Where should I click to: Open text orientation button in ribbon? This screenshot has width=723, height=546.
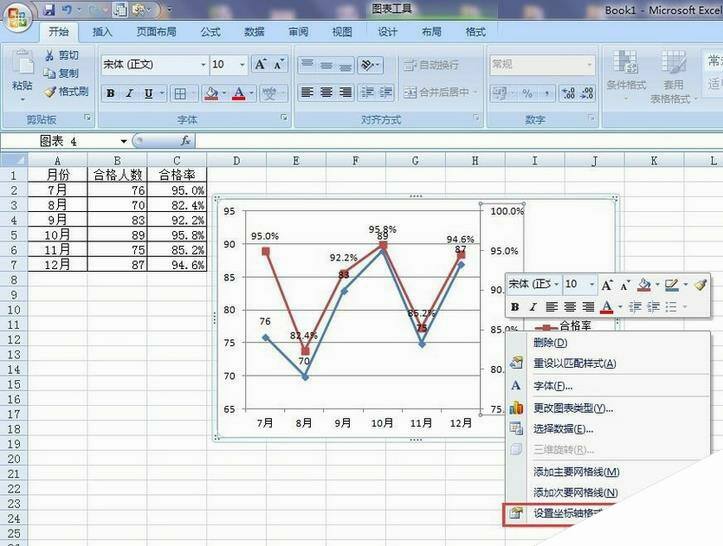tap(370, 65)
